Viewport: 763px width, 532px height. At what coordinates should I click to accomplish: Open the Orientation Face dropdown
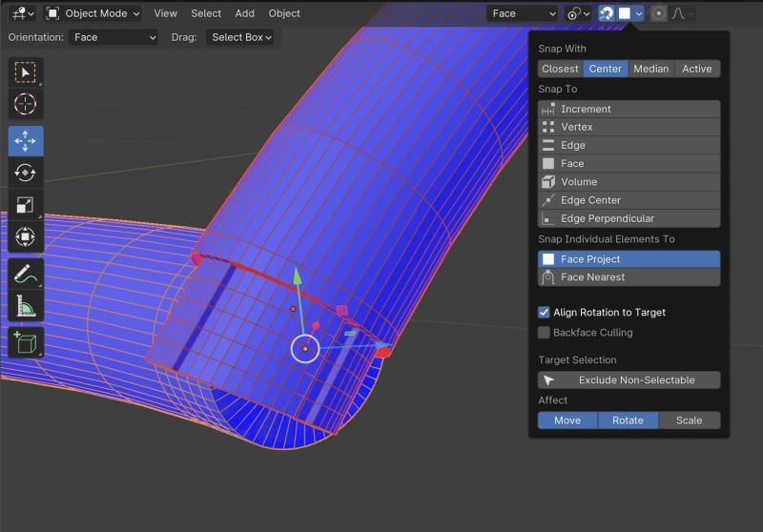[x=113, y=37]
